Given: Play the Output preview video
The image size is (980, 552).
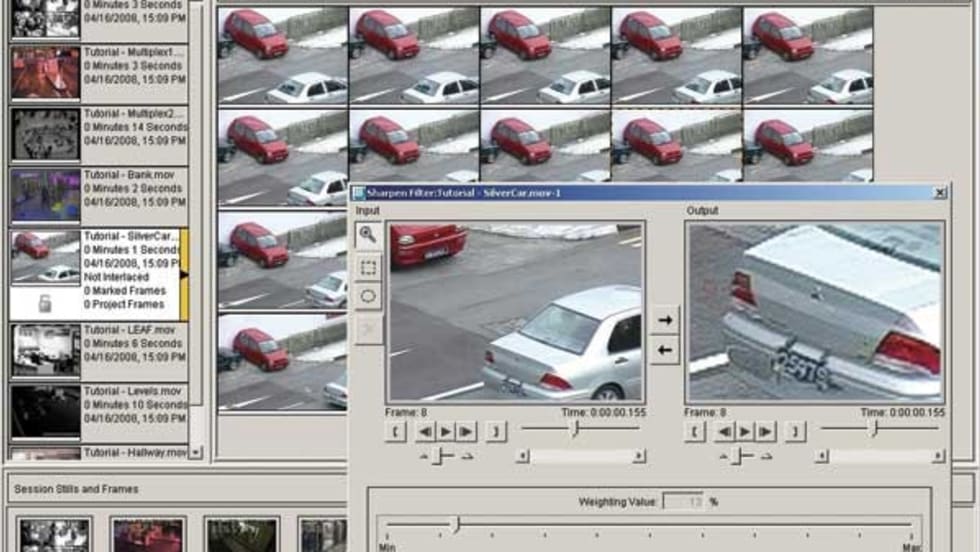Looking at the screenshot, I should pos(745,432).
